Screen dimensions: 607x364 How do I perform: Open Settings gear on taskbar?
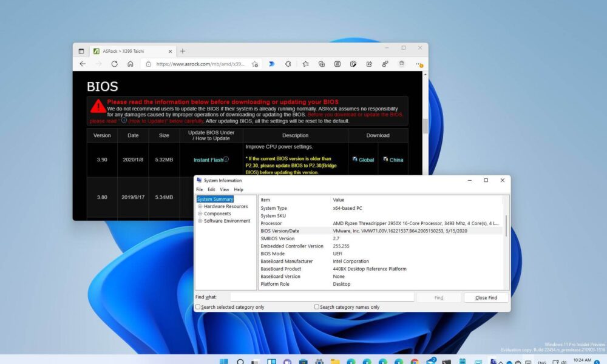[319, 362]
